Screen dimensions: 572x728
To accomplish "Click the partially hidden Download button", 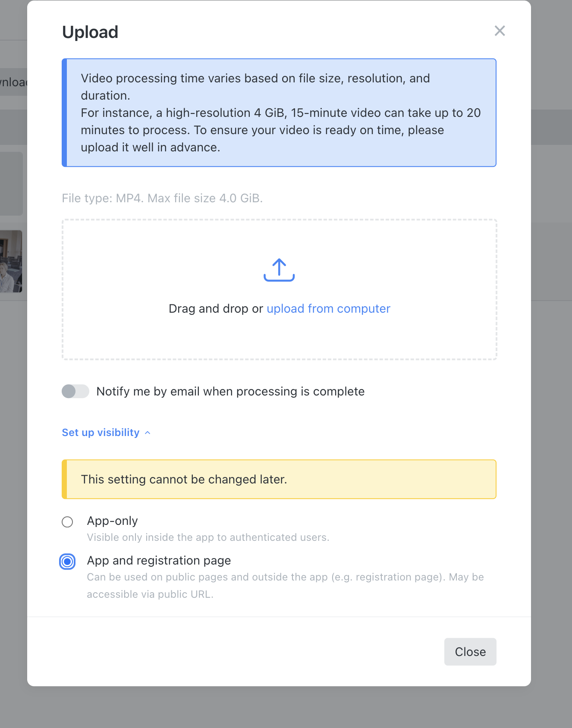I will pyautogui.click(x=13, y=82).
